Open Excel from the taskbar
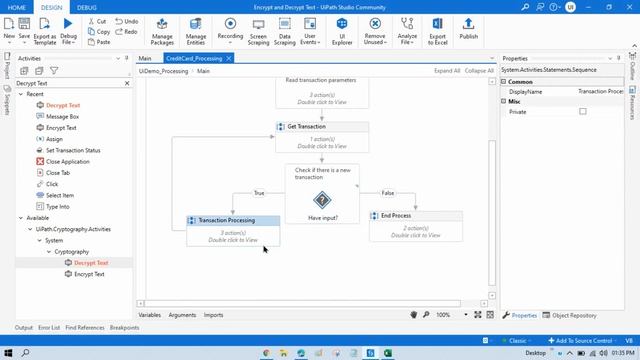Viewport: 640px width, 360px height. [387, 353]
